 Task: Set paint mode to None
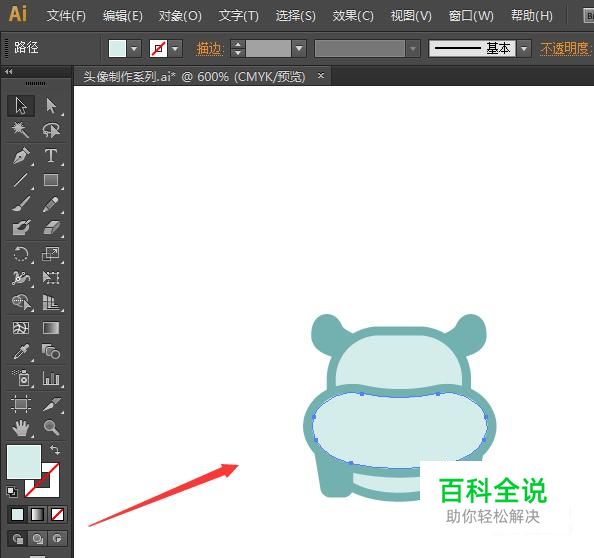tap(57, 514)
